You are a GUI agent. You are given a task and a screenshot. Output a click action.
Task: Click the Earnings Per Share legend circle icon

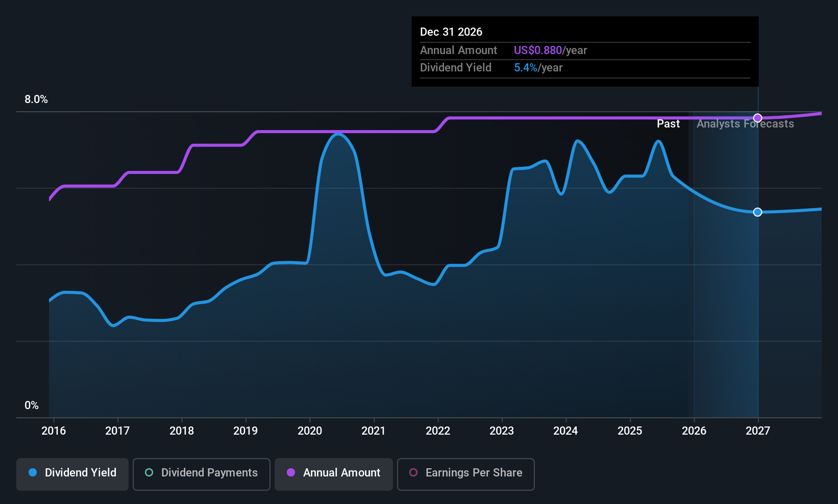pyautogui.click(x=413, y=473)
